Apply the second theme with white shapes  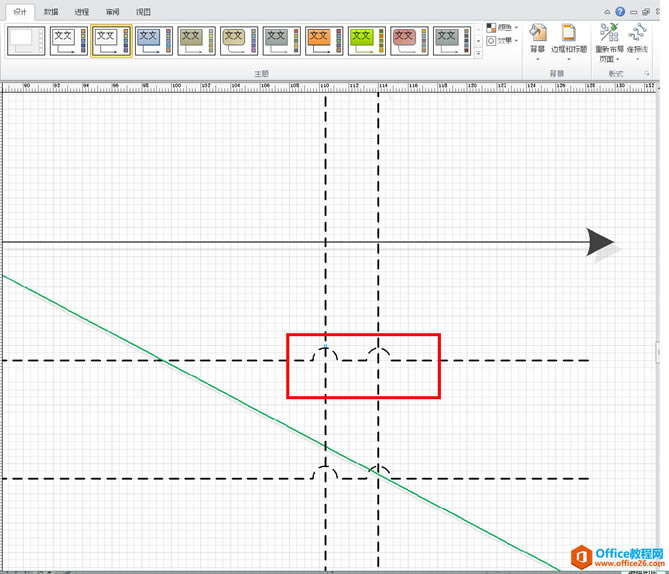[69, 41]
